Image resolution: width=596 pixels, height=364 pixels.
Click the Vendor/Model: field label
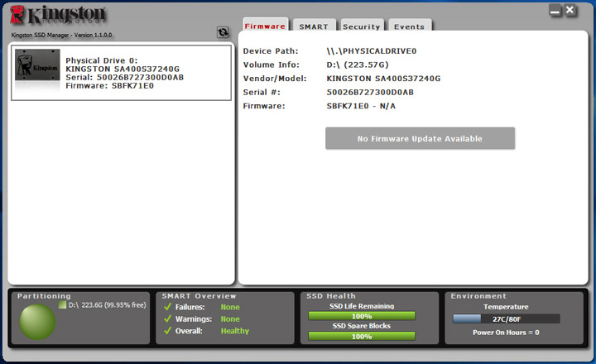[x=275, y=79]
